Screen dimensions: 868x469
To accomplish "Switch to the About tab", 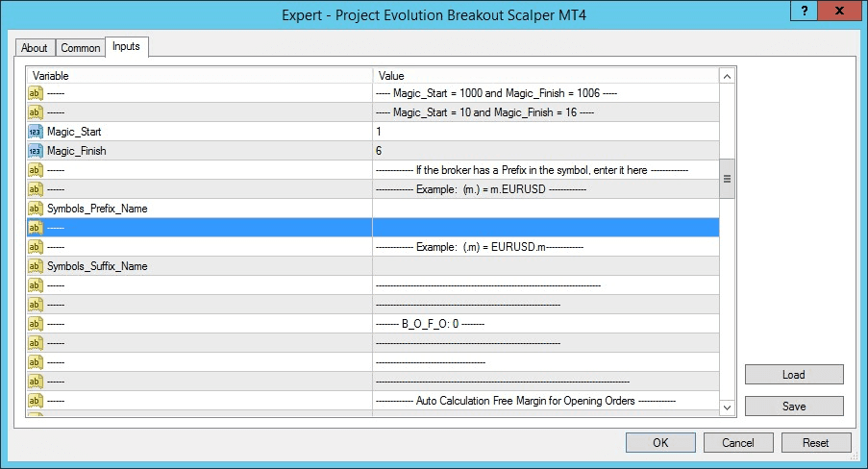I will (x=35, y=48).
